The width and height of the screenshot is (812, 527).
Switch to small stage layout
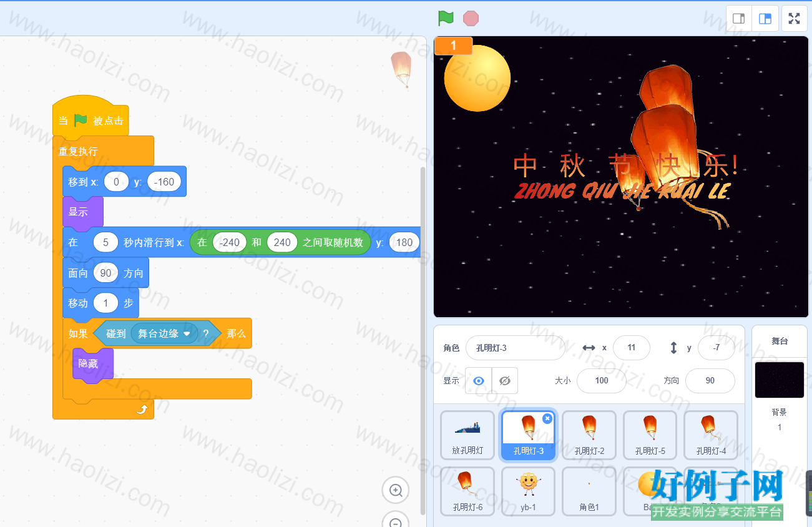[x=738, y=18]
